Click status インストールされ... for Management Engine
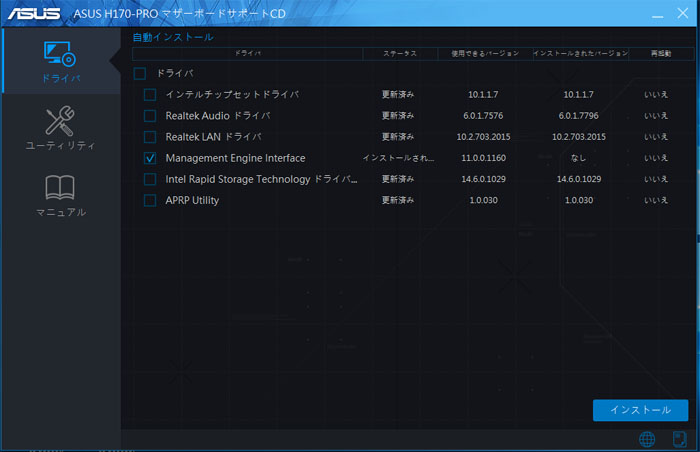Image resolution: width=700 pixels, height=452 pixels. (x=398, y=158)
